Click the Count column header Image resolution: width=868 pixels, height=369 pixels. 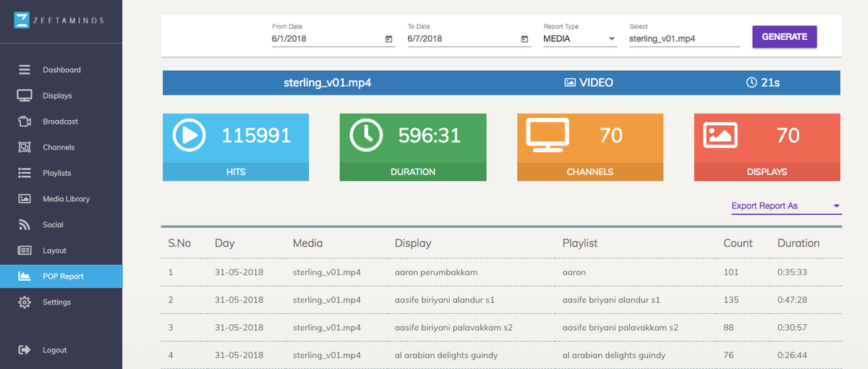pyautogui.click(x=738, y=244)
